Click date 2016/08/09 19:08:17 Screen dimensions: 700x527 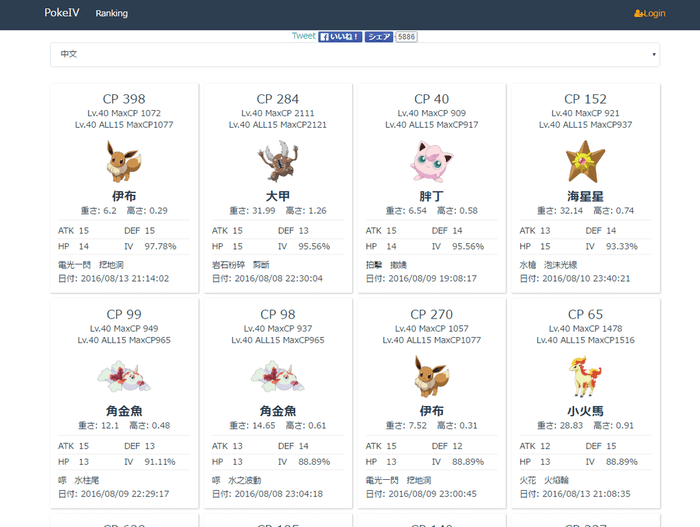click(433, 279)
